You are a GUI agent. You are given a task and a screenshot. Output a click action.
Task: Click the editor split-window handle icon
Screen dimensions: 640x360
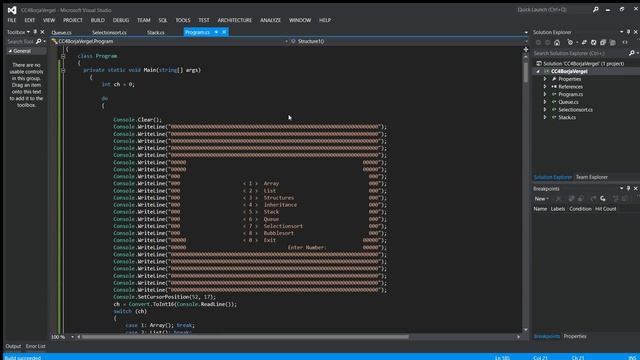click(526, 49)
